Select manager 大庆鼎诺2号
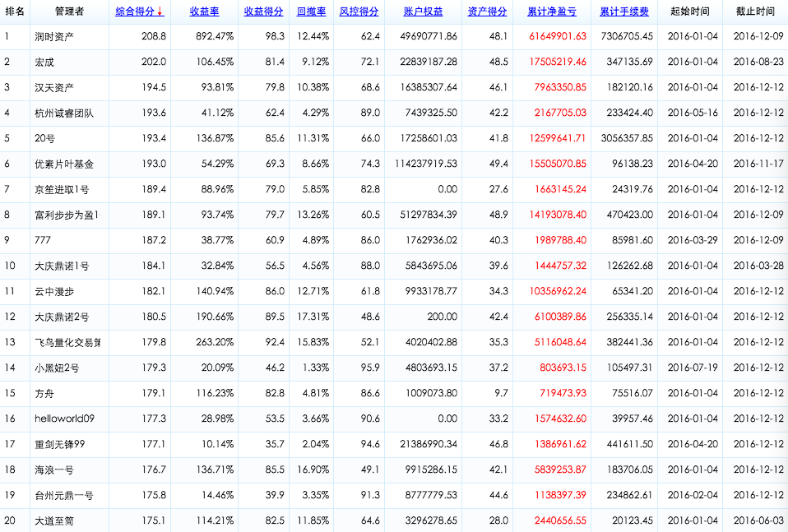 tap(62, 317)
